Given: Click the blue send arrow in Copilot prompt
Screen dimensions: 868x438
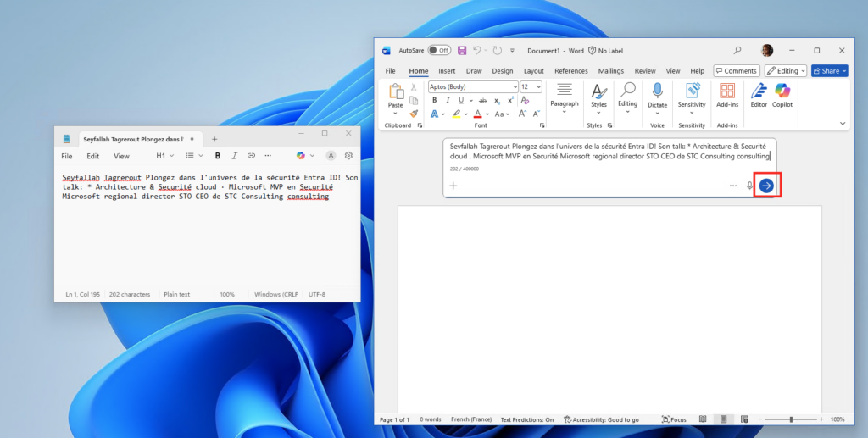Looking at the screenshot, I should point(766,186).
